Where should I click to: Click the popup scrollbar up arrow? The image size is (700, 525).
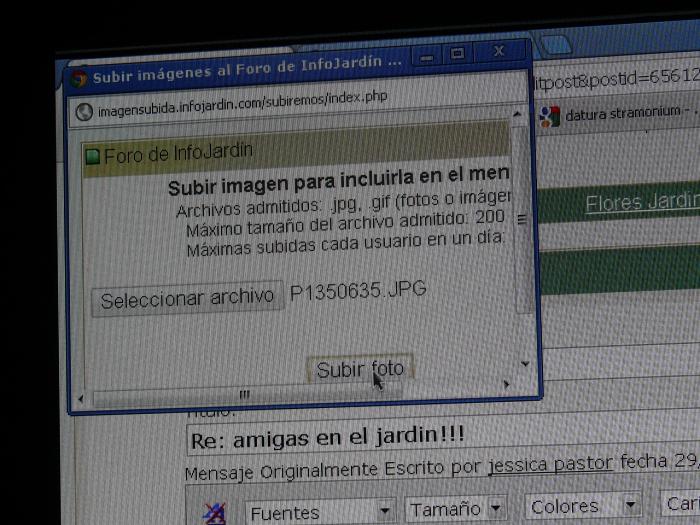pos(517,114)
